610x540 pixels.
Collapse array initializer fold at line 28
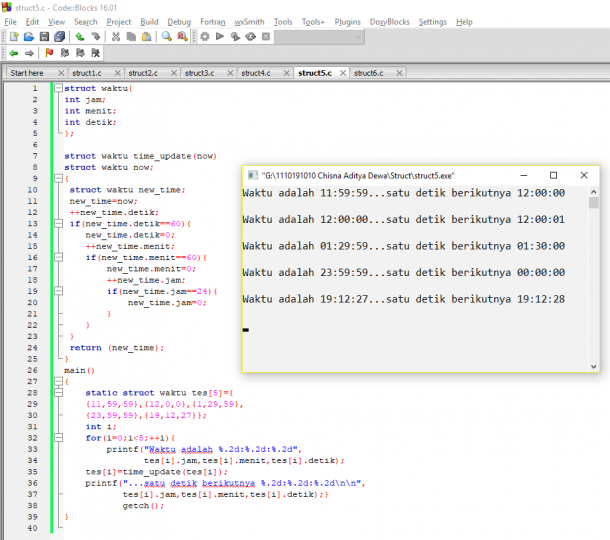[x=58, y=393]
